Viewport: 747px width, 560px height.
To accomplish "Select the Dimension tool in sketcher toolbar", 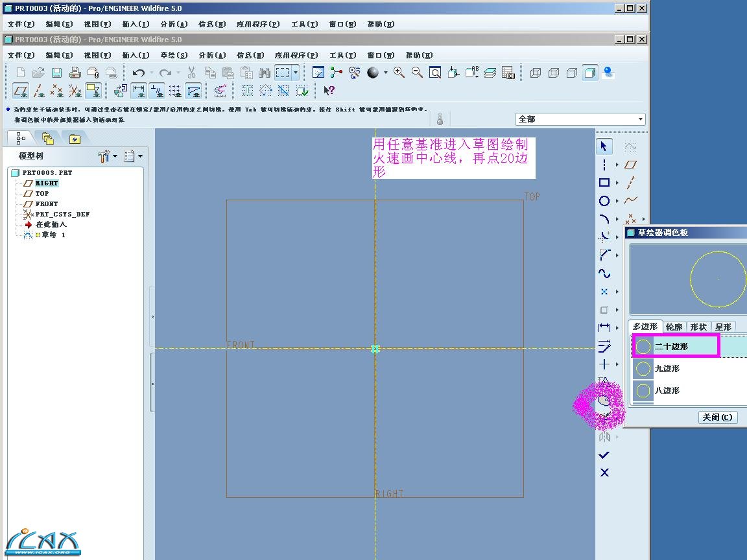I will click(x=604, y=327).
